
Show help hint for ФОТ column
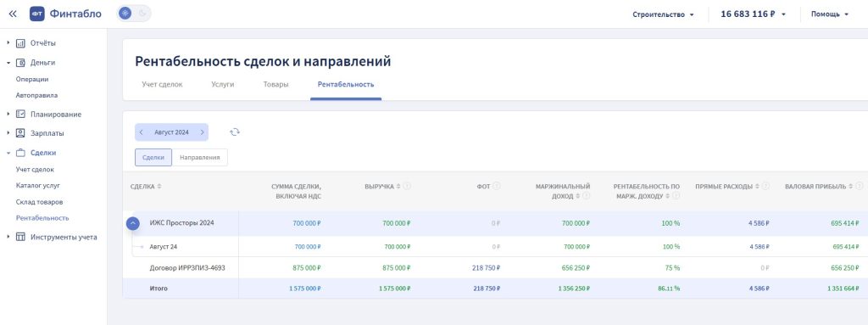(x=497, y=187)
